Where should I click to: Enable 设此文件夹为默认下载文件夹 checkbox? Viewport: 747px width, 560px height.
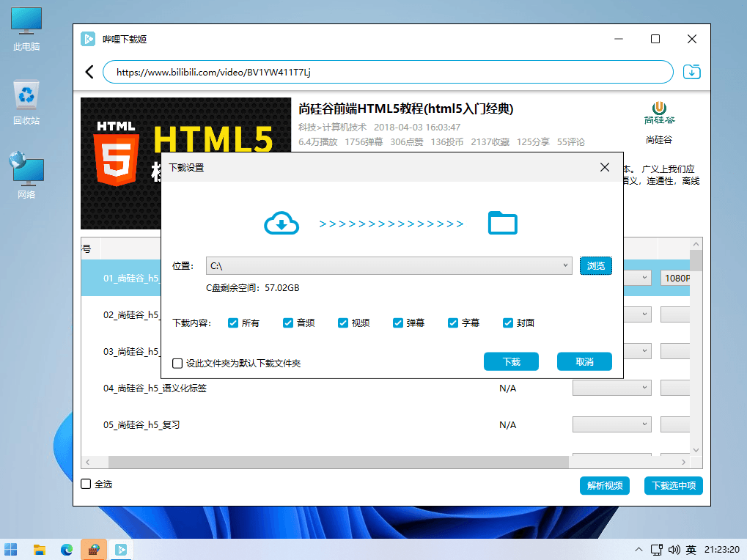pyautogui.click(x=177, y=364)
